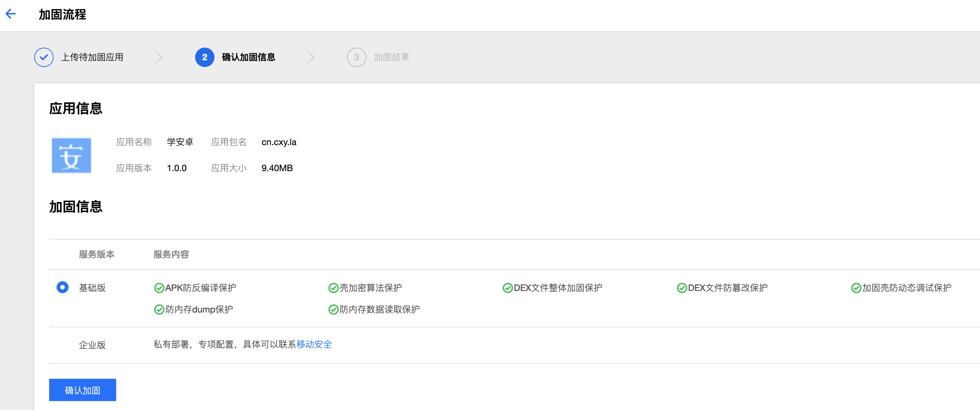Click the 加固壳防动态调试保护 text
Viewport: 980px width, 410px height.
point(907,288)
